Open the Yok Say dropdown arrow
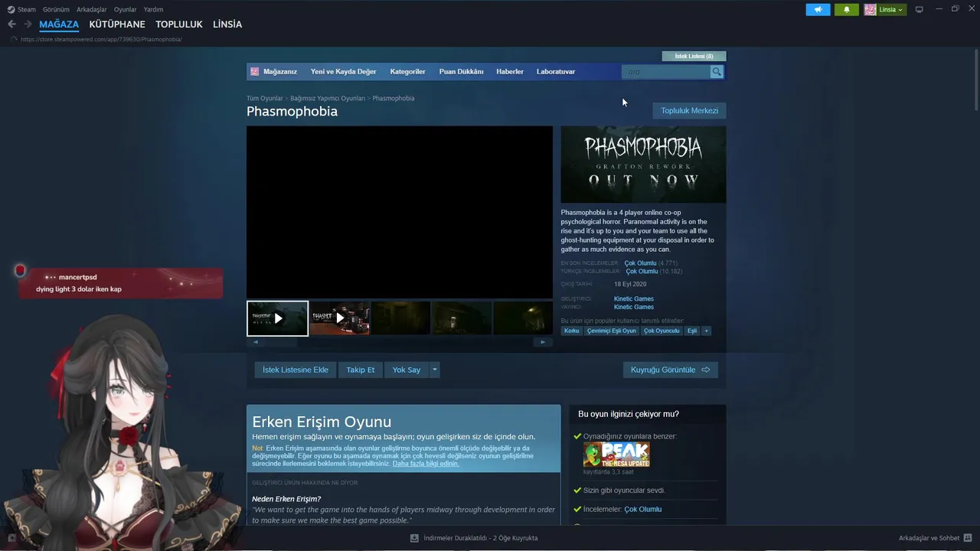The image size is (980, 551). tap(435, 370)
